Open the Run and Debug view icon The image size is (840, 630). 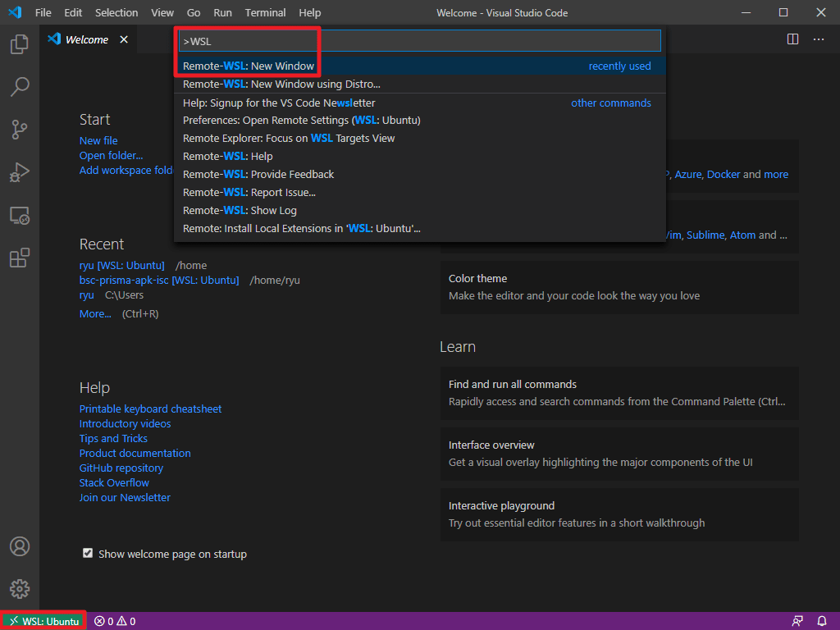click(x=20, y=172)
